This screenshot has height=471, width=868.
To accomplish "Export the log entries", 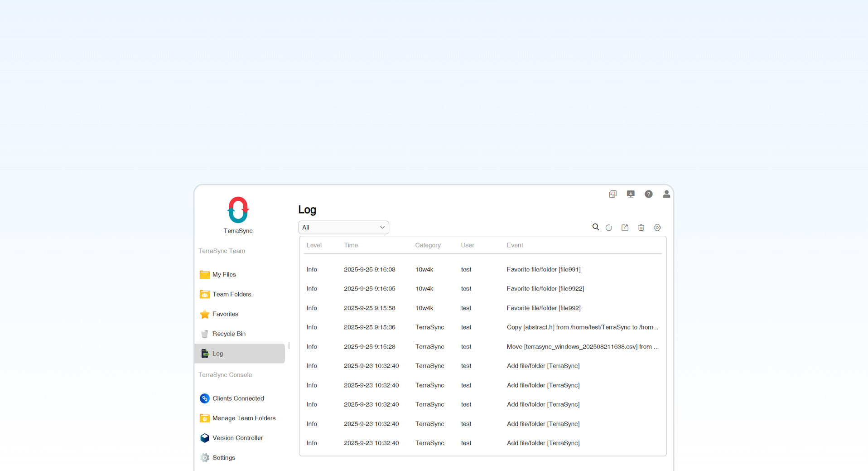I will pyautogui.click(x=625, y=228).
